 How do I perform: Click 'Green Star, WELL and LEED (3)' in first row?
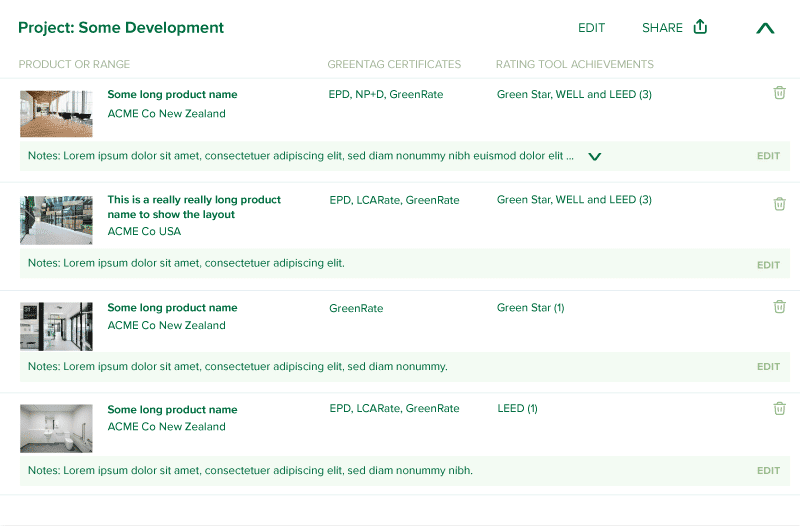tap(574, 94)
